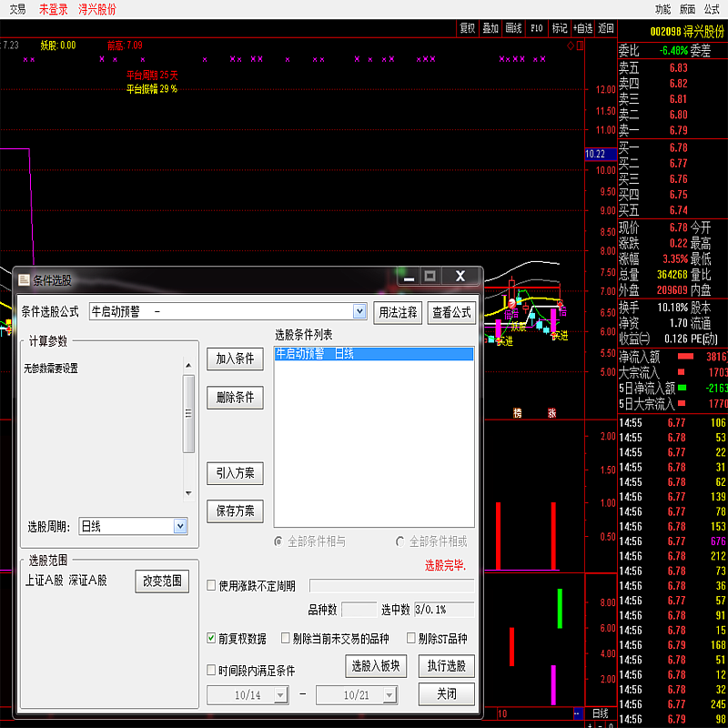Click the 计算参数 vertical scrollbar thumb
Screen dimensions: 728x728
pyautogui.click(x=188, y=414)
